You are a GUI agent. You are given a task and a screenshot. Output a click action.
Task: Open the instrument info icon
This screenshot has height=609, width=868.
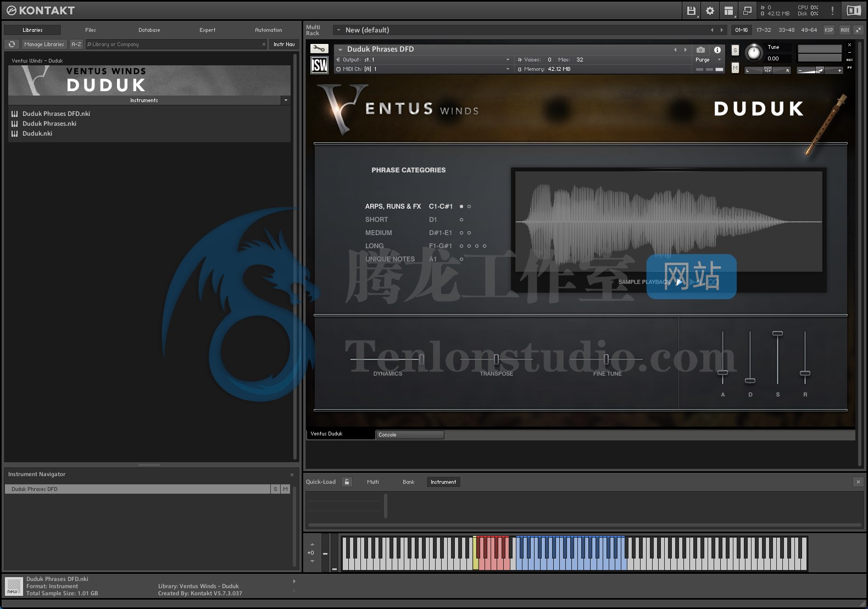click(717, 49)
